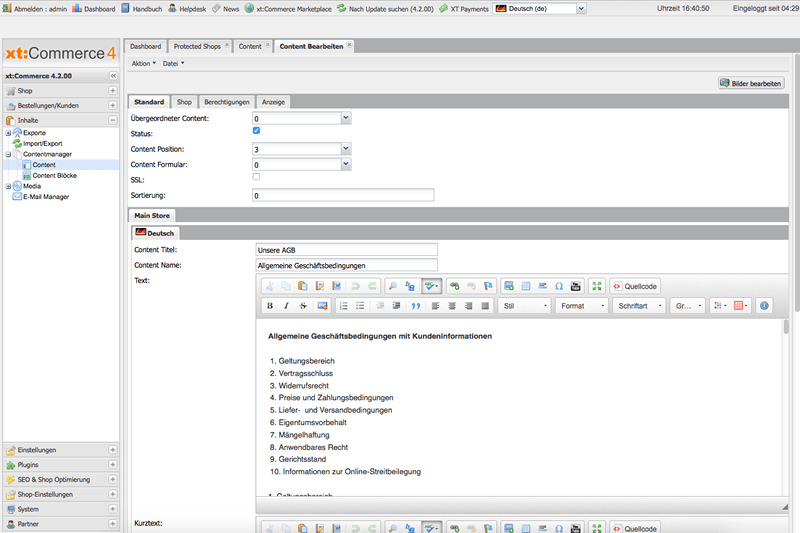800x533 pixels.
Task: Open Replace in the Text editor toolbar
Action: click(410, 286)
